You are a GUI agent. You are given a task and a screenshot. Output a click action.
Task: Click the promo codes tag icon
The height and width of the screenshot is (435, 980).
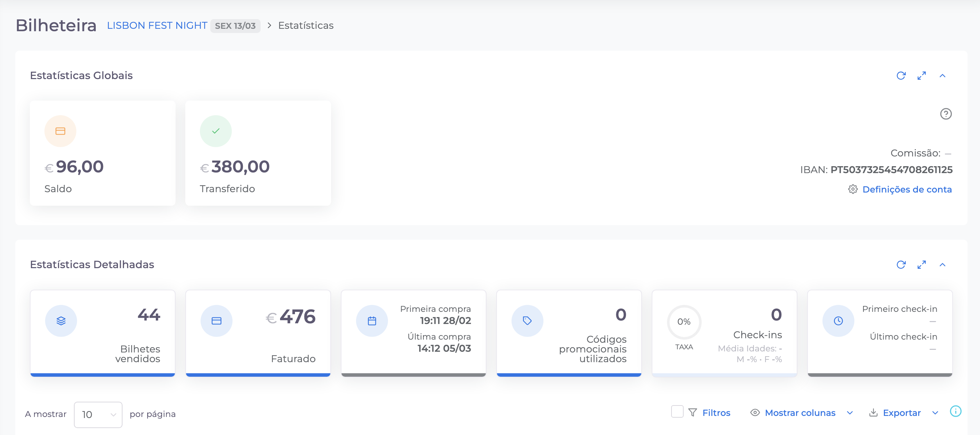[x=527, y=321]
